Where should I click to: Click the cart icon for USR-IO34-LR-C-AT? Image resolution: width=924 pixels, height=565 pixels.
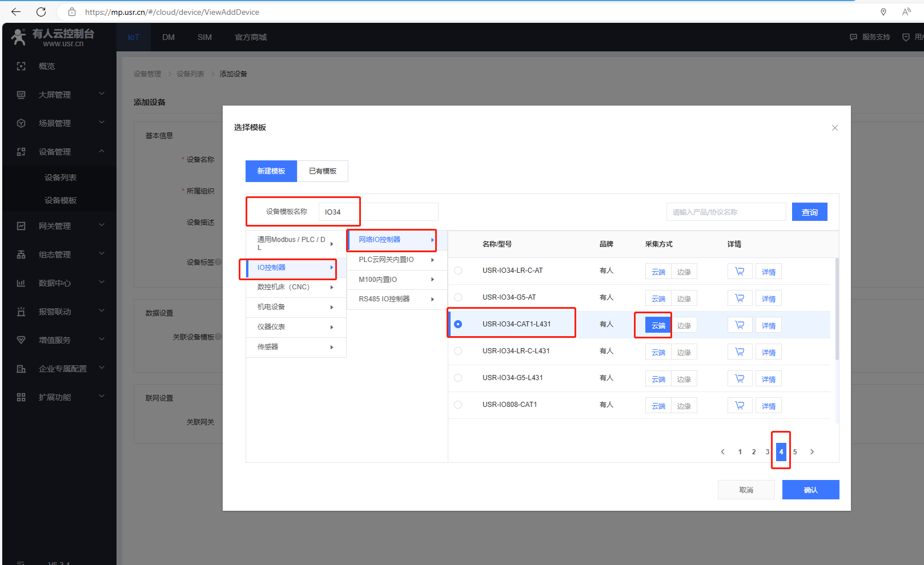point(740,272)
